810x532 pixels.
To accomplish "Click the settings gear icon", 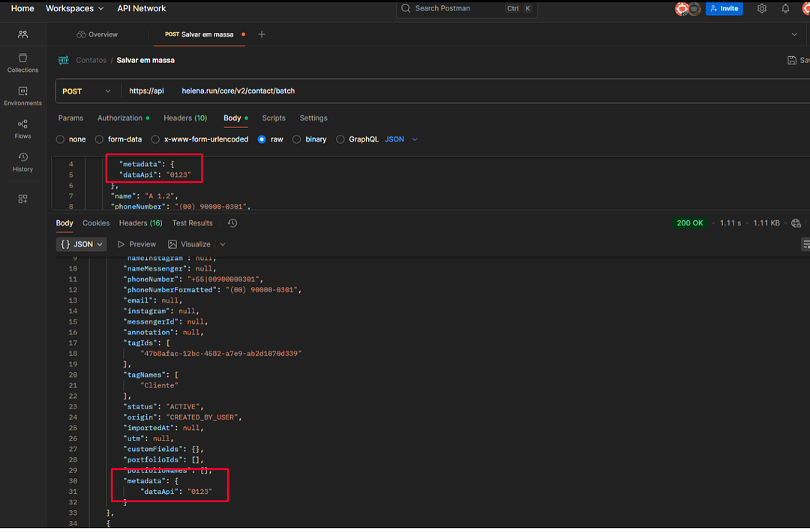I will pos(762,9).
